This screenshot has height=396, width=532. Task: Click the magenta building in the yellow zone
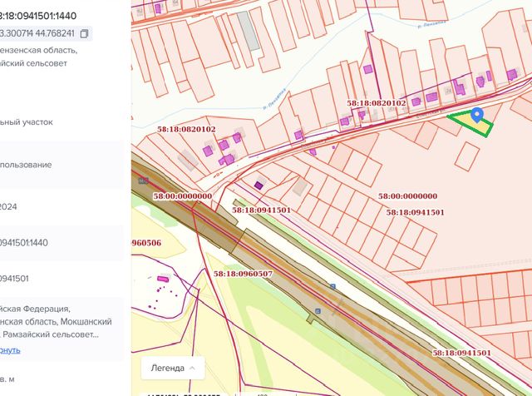pyautogui.click(x=163, y=279)
